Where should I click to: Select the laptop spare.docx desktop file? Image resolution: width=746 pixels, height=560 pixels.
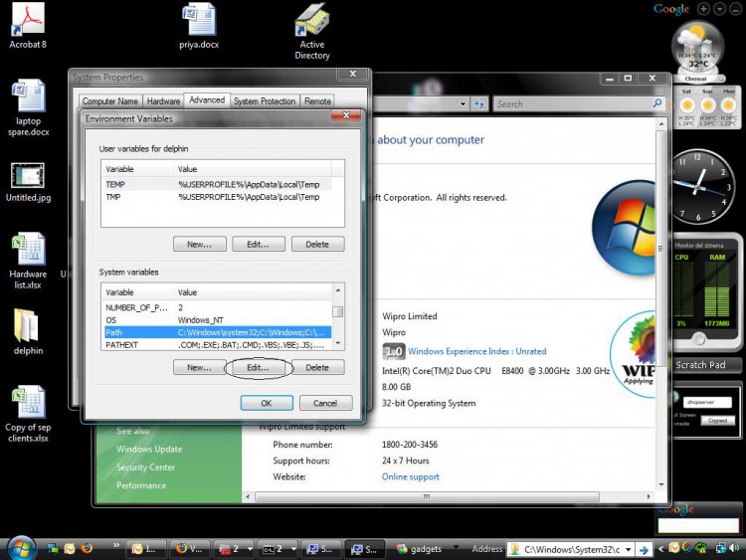[x=28, y=107]
